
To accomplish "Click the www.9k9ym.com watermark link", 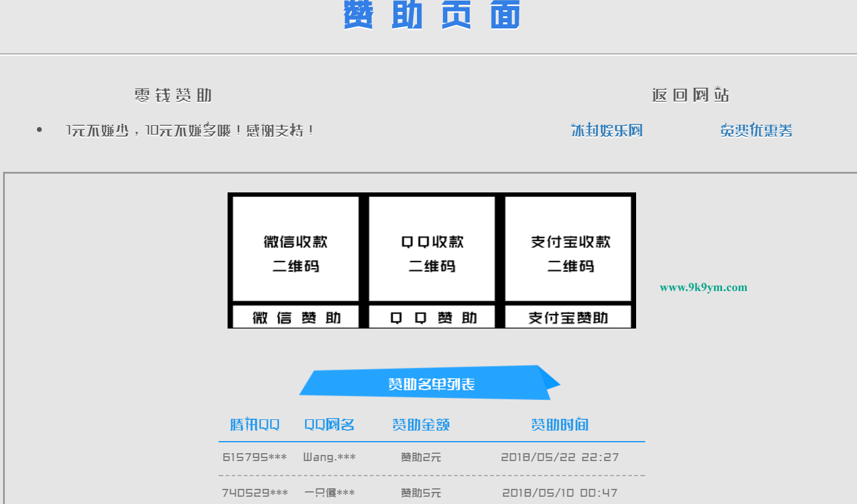I will tap(703, 287).
